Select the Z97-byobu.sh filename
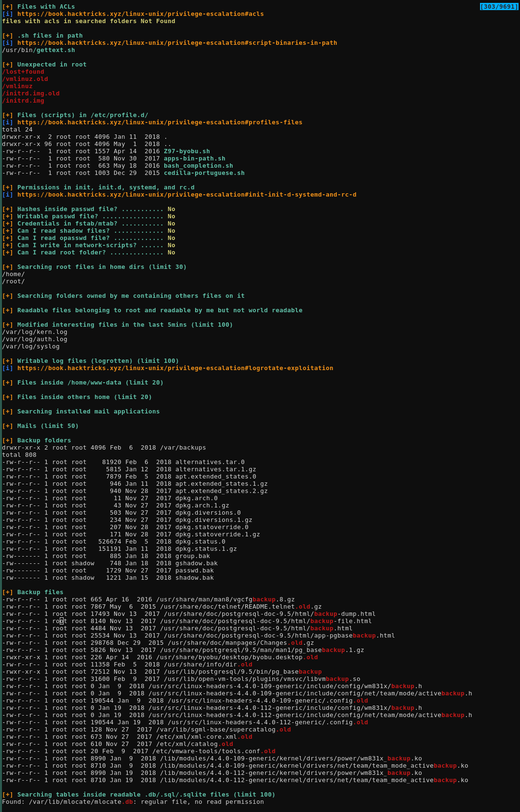The width and height of the screenshot is (520, 812). [187, 151]
